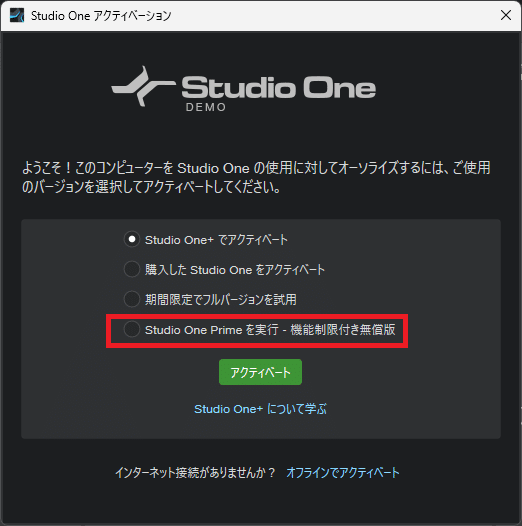The image size is (522, 526).
Task: Click the label text Studio One+ でアクティベート
Action: click(x=216, y=240)
